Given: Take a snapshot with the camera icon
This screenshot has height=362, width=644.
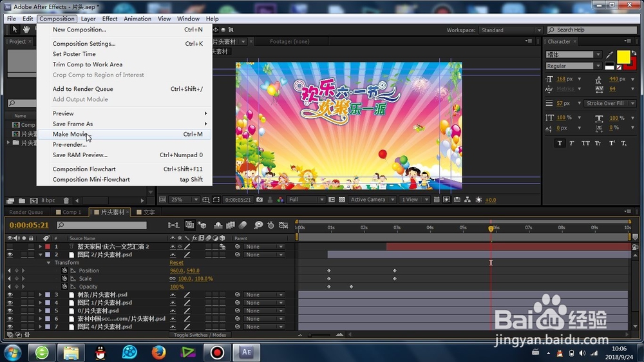Looking at the screenshot, I should click(259, 200).
